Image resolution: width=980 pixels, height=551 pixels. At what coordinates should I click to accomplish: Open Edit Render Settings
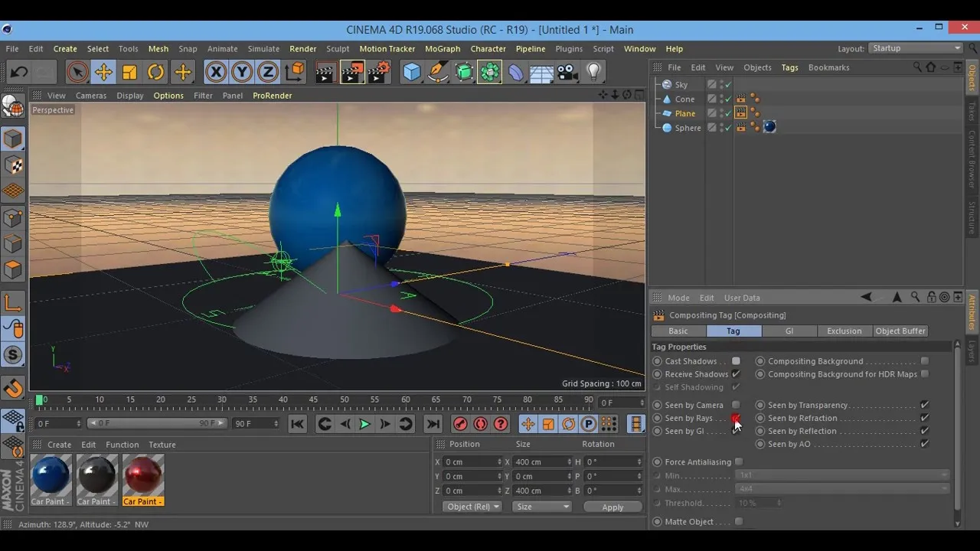pos(379,73)
